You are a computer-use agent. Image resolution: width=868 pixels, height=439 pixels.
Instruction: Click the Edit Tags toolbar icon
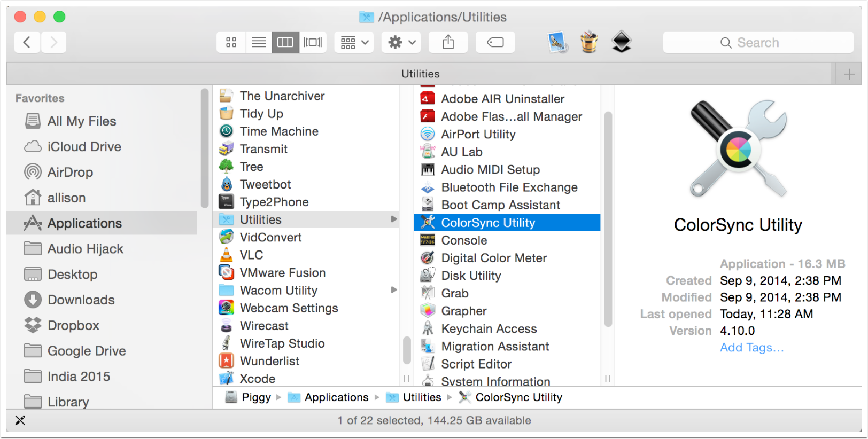[495, 42]
